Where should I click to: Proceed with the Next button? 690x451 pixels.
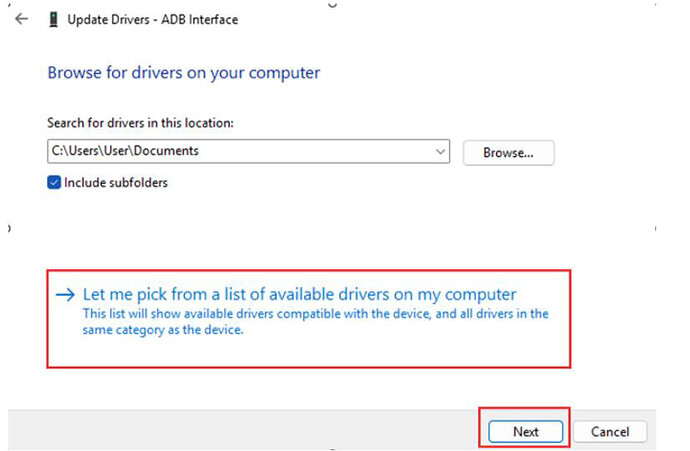pyautogui.click(x=525, y=432)
